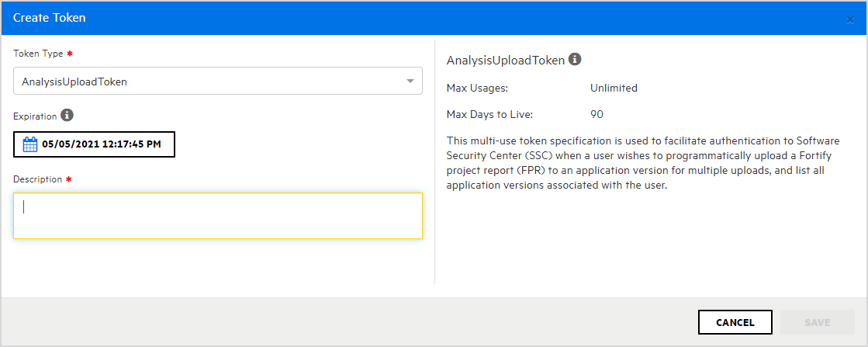Close the Create Token dialog
The width and height of the screenshot is (868, 347).
pyautogui.click(x=850, y=19)
